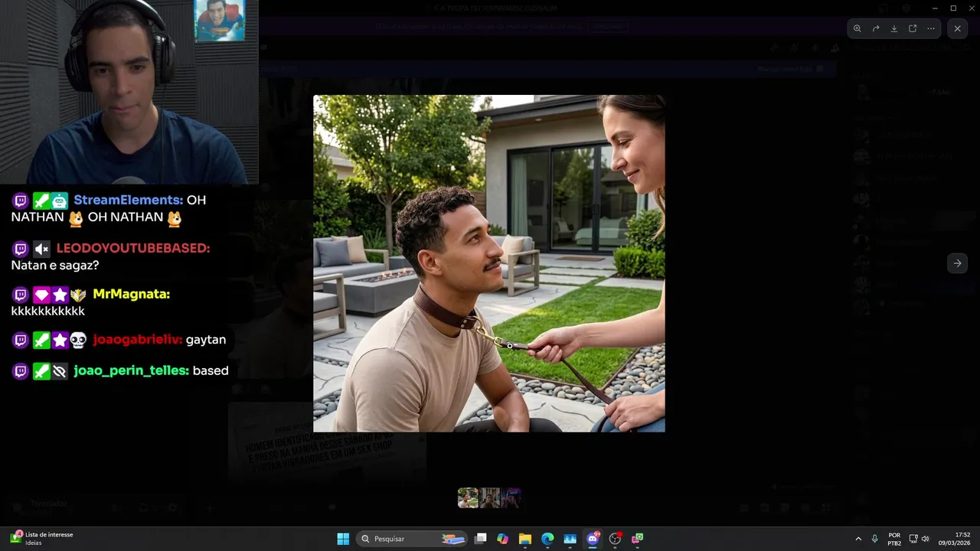The width and height of the screenshot is (980, 551).
Task: Forward the image using the arrow icon
Action: pyautogui.click(x=876, y=28)
